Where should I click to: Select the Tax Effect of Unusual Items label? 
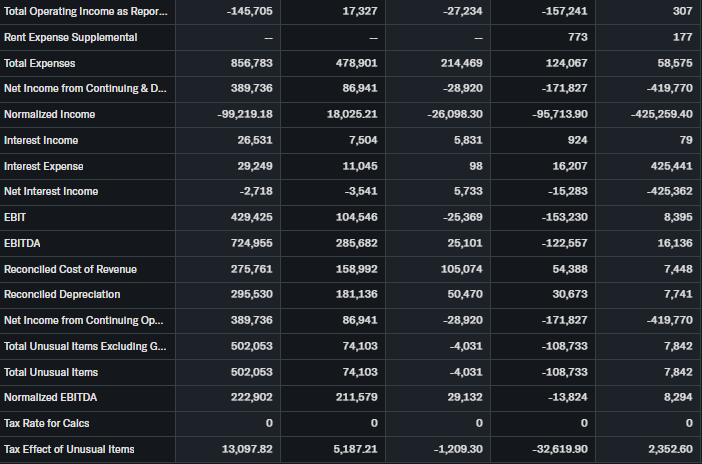click(69, 449)
